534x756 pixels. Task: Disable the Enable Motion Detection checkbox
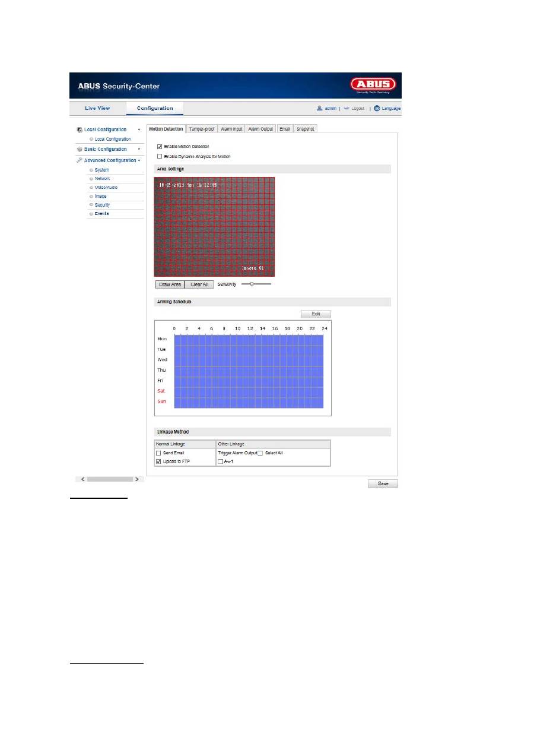coord(160,146)
